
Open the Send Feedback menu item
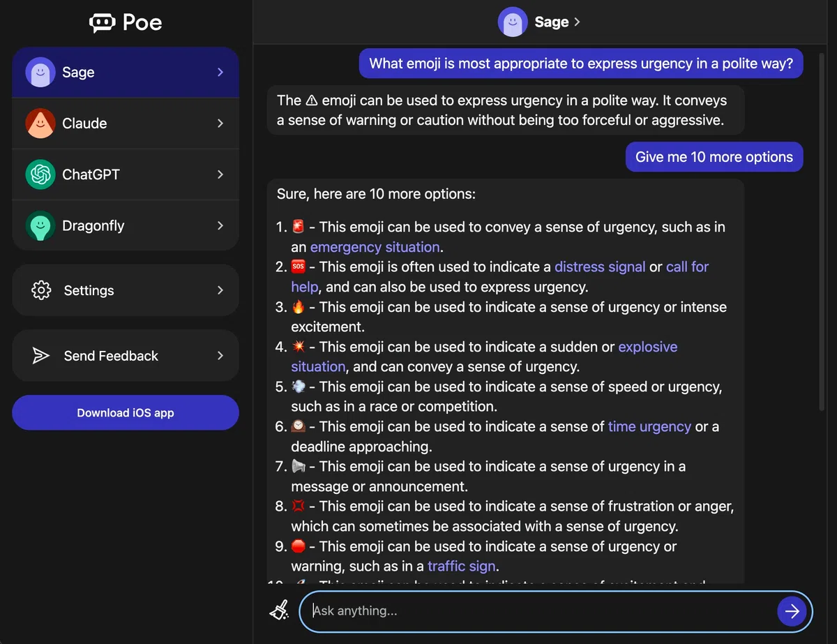(x=126, y=356)
